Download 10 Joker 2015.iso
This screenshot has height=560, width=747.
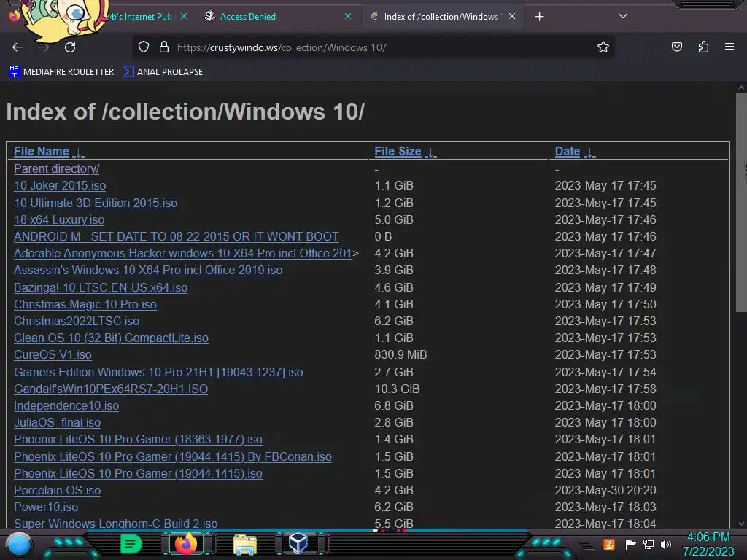tap(60, 186)
